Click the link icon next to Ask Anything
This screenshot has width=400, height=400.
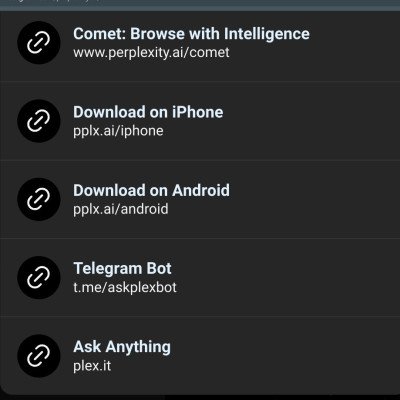39,356
